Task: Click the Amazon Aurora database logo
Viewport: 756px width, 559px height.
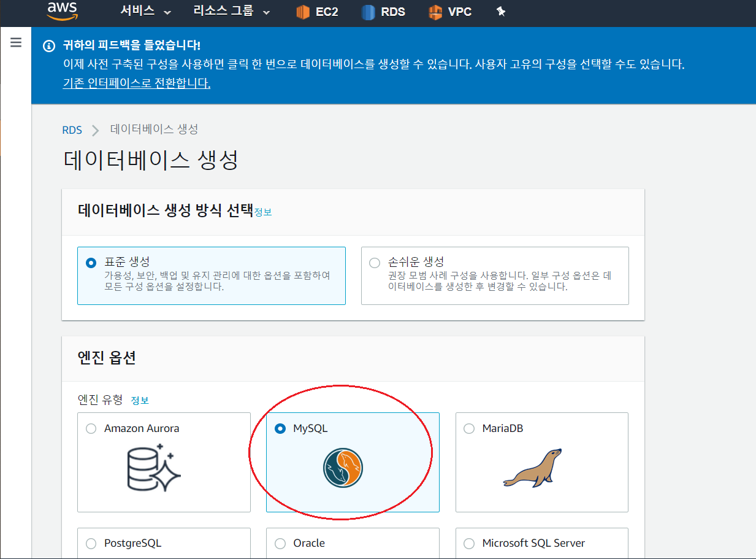Action: tap(155, 466)
